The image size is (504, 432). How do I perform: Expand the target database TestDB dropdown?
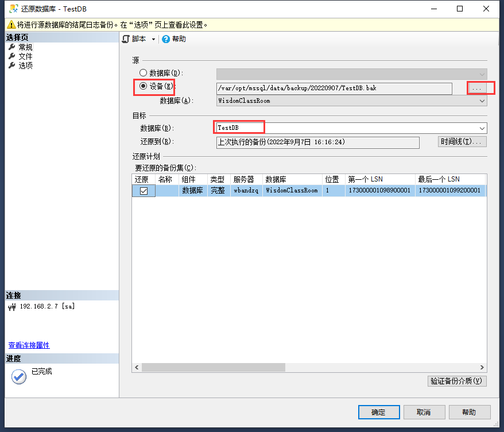482,128
